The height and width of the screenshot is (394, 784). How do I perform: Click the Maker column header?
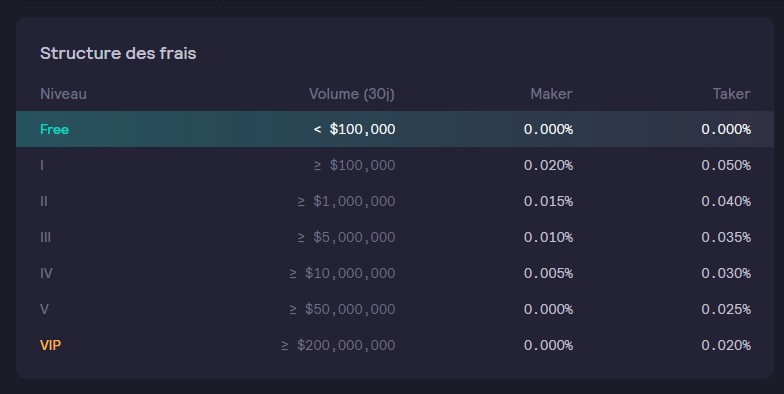coord(551,94)
